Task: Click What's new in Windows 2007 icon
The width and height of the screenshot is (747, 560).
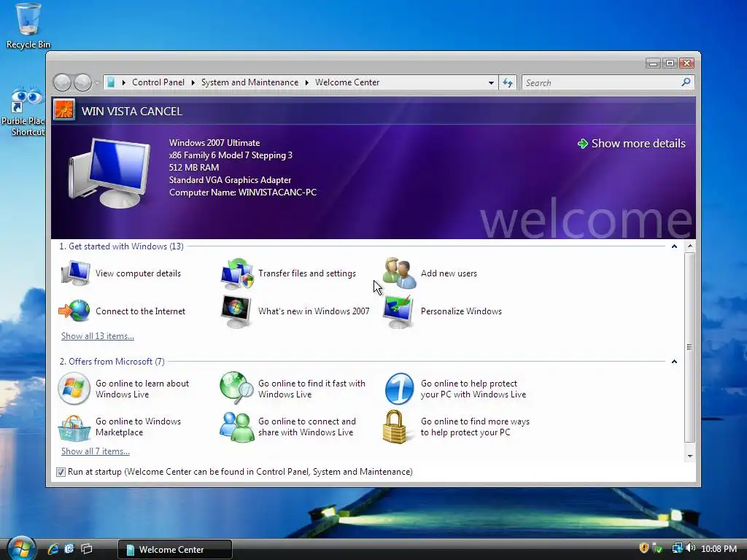Action: tap(236, 311)
